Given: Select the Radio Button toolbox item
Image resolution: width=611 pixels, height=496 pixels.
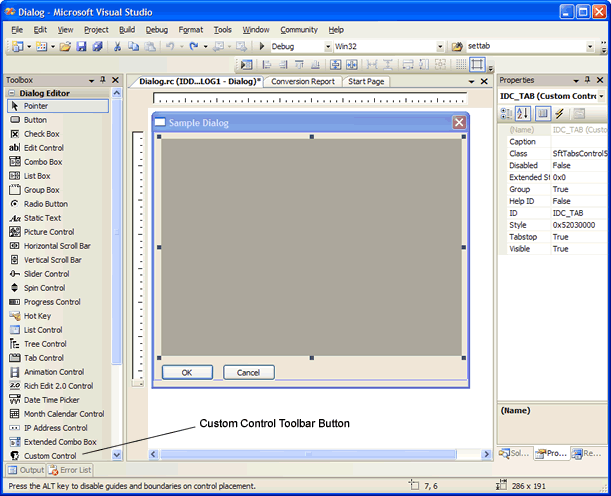Looking at the screenshot, I should [x=45, y=204].
